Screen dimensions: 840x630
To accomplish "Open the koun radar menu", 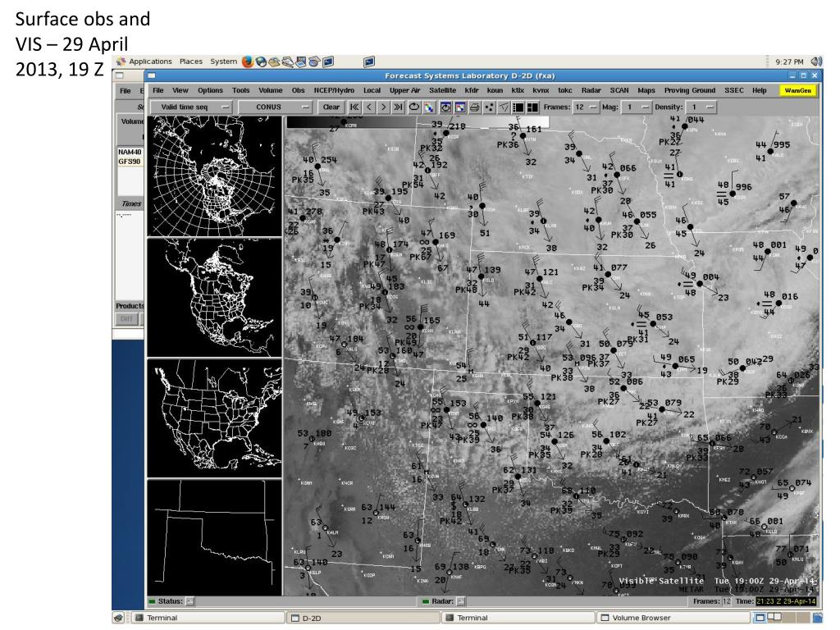I will pos(495,90).
